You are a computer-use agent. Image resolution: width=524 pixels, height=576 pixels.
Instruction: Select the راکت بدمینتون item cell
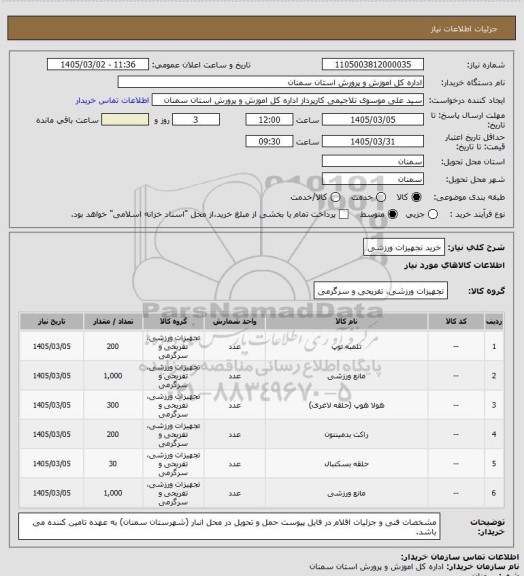pyautogui.click(x=346, y=435)
